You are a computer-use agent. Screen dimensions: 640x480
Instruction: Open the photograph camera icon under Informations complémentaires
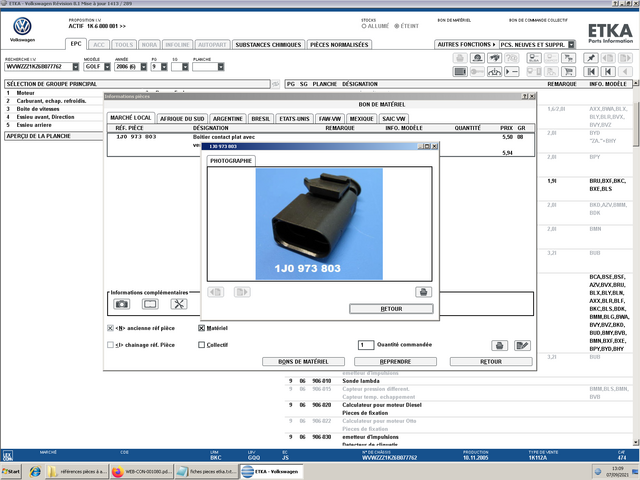[122, 304]
